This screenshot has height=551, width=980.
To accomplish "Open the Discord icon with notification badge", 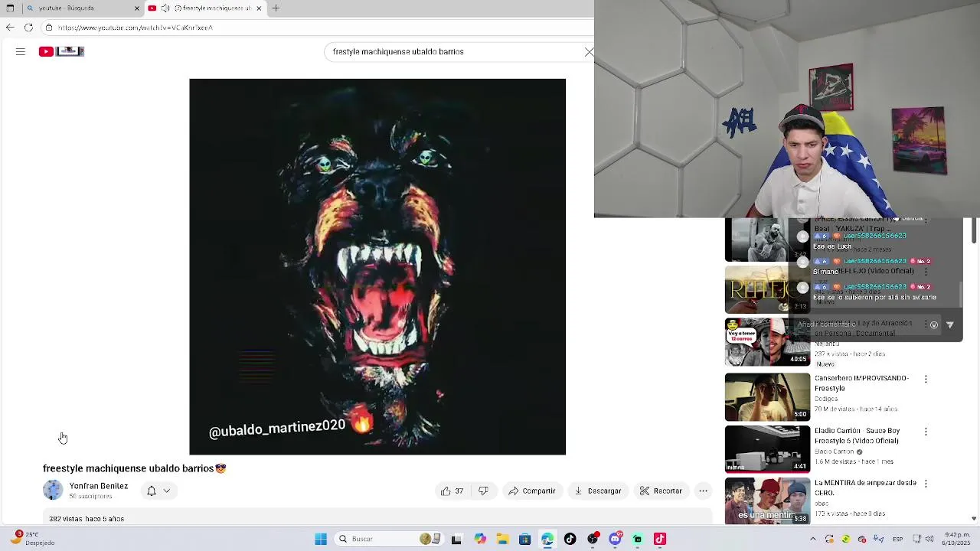I will pos(615,539).
